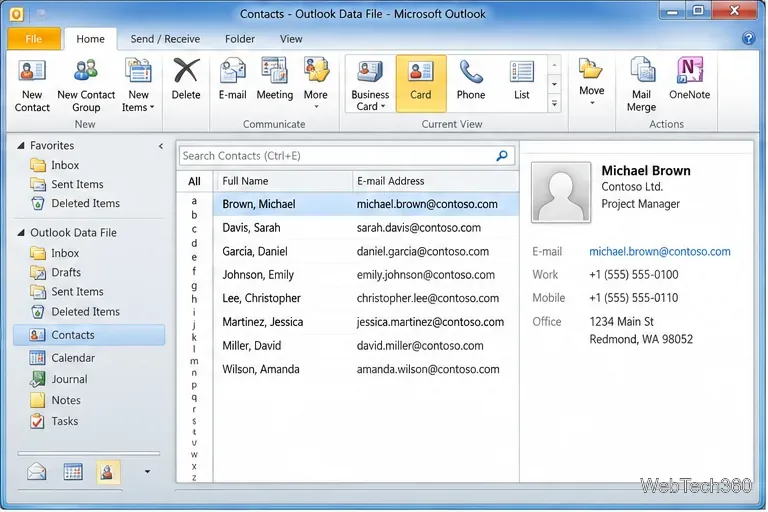Screen dimensions: 768x512
Task: Switch to Calendar using bottom navigation icon
Action: [73, 472]
